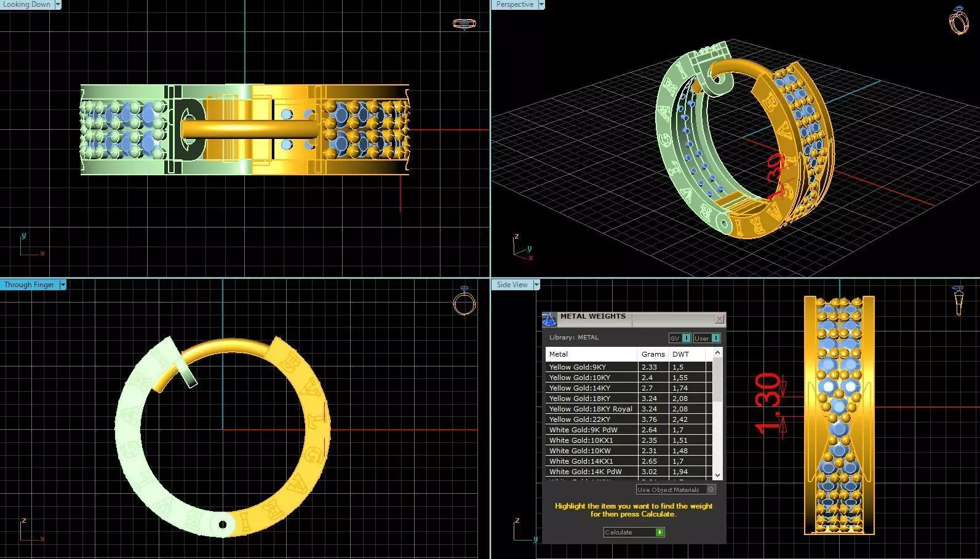Viewport: 980px width, 559px height.
Task: Click the ring orientation icon in Perspective view
Action: (x=958, y=20)
